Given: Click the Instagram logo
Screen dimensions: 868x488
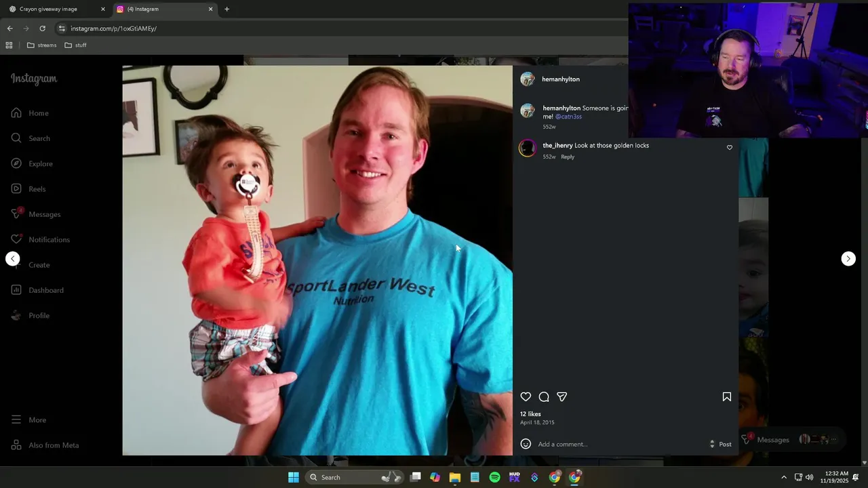Looking at the screenshot, I should tap(34, 79).
